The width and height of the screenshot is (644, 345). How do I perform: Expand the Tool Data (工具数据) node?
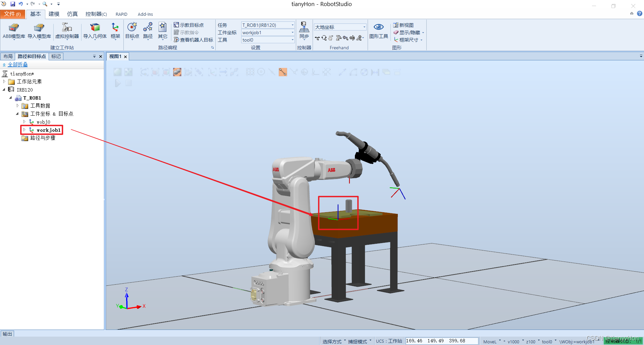[x=17, y=106]
